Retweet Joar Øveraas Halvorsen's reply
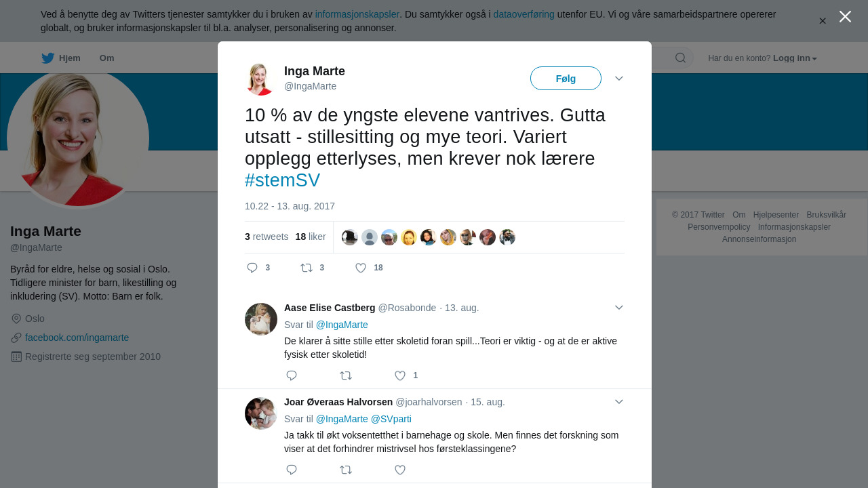868x488 pixels. (x=346, y=470)
